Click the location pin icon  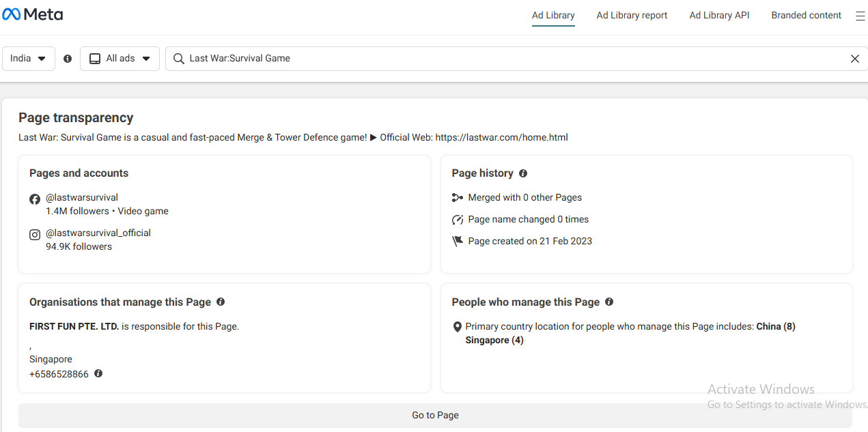[458, 327]
